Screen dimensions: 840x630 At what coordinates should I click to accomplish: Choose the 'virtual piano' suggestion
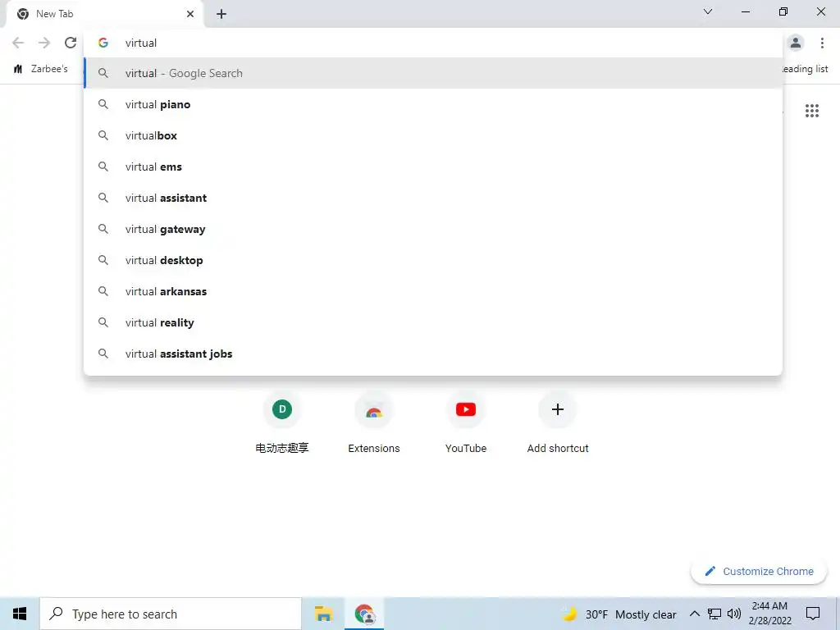tap(433, 104)
